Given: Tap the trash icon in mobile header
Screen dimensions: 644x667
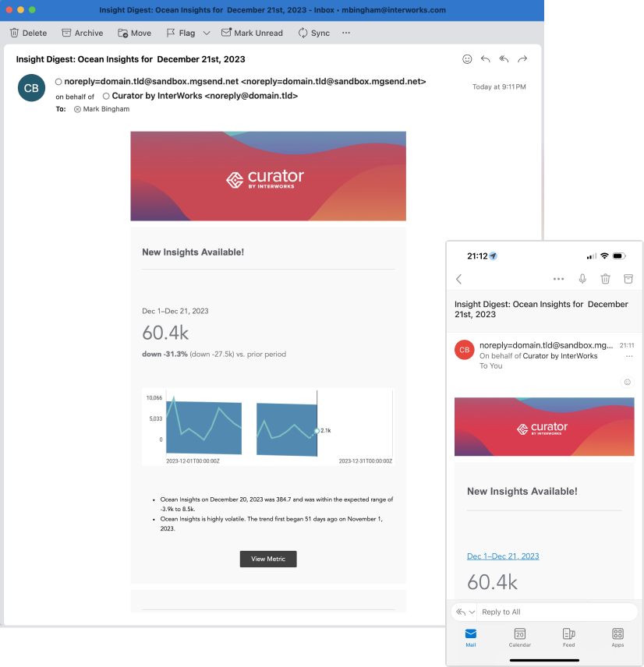Looking at the screenshot, I should click(x=605, y=279).
